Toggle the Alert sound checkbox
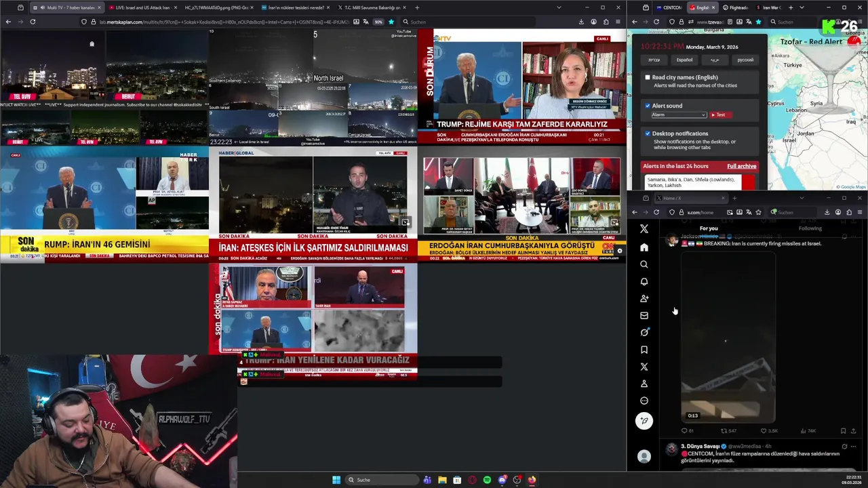The height and width of the screenshot is (488, 868). (648, 106)
